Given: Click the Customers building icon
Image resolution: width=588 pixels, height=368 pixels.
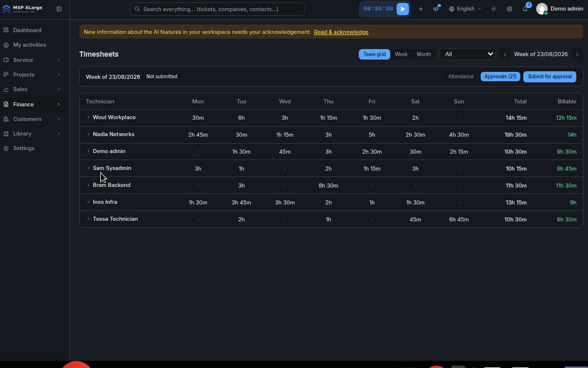Looking at the screenshot, I should click(x=6, y=119).
